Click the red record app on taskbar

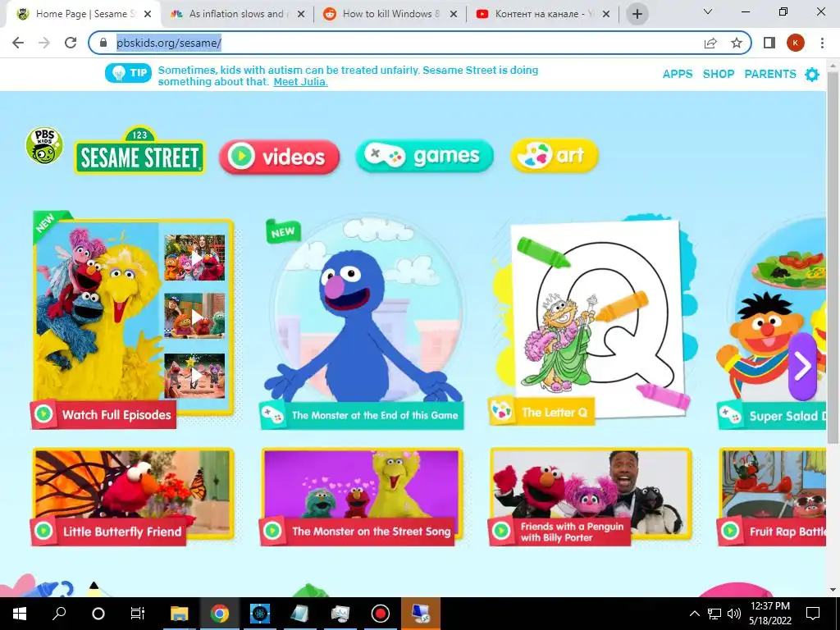[x=381, y=614]
